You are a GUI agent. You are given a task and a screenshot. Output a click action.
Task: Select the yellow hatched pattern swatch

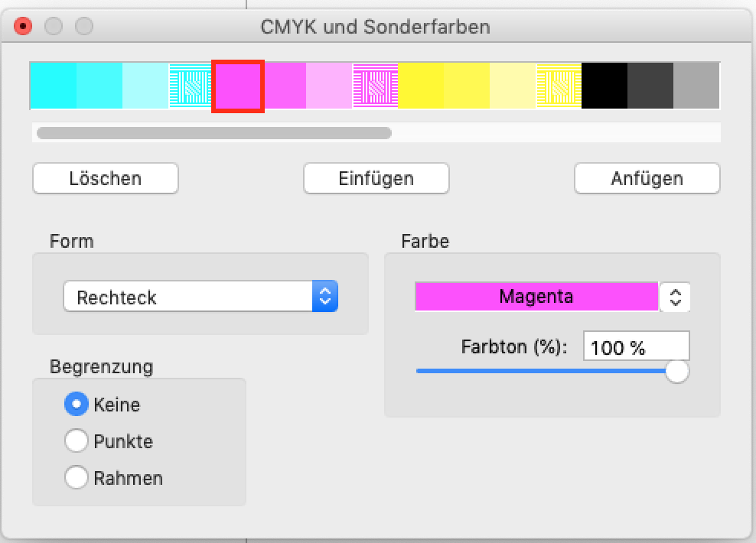[x=559, y=86]
